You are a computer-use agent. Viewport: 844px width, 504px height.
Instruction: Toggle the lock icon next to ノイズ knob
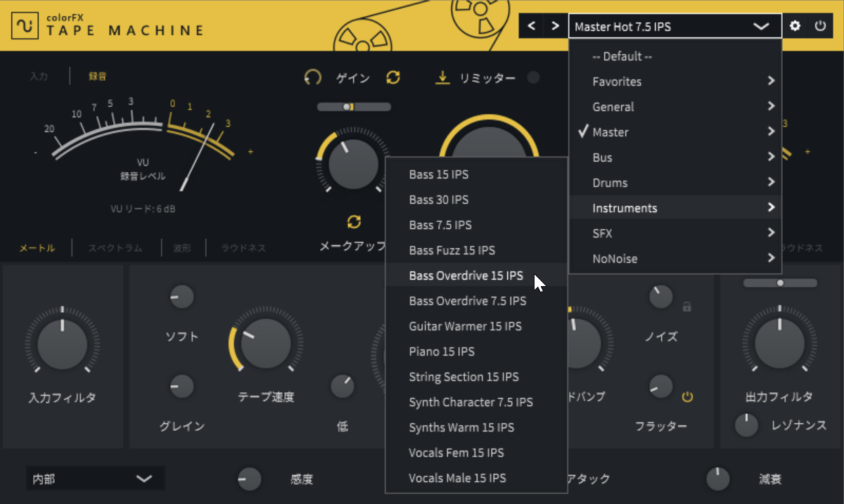pyautogui.click(x=687, y=306)
